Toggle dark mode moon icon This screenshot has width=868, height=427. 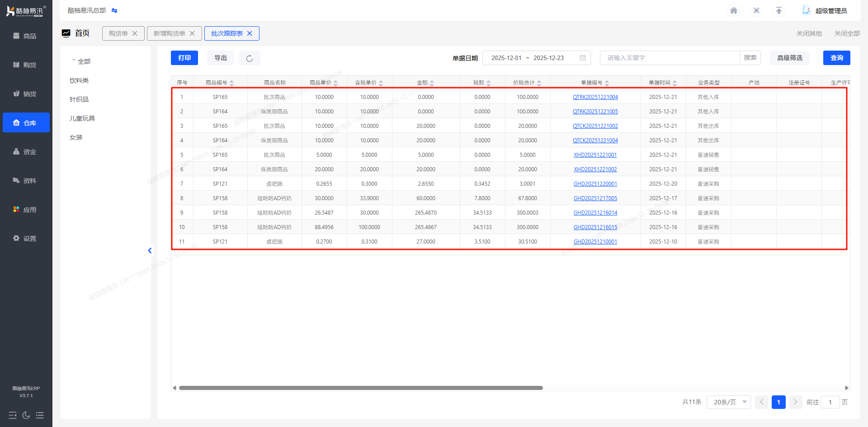[26, 415]
